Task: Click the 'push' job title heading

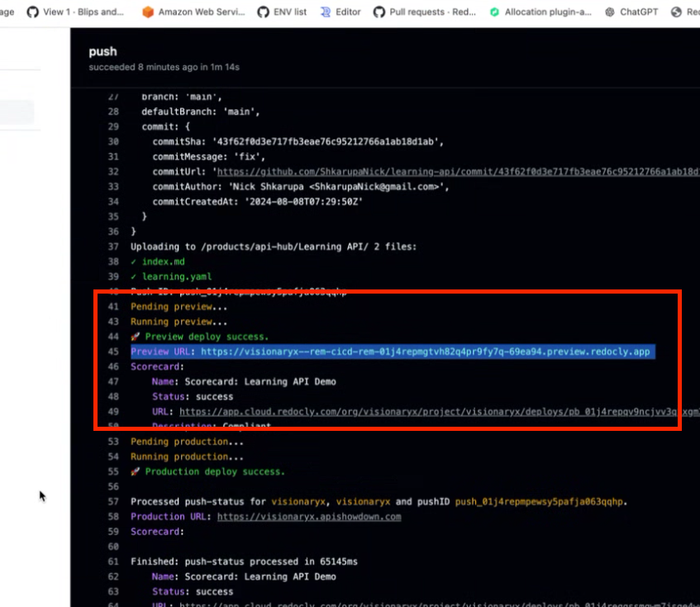Action: (102, 51)
